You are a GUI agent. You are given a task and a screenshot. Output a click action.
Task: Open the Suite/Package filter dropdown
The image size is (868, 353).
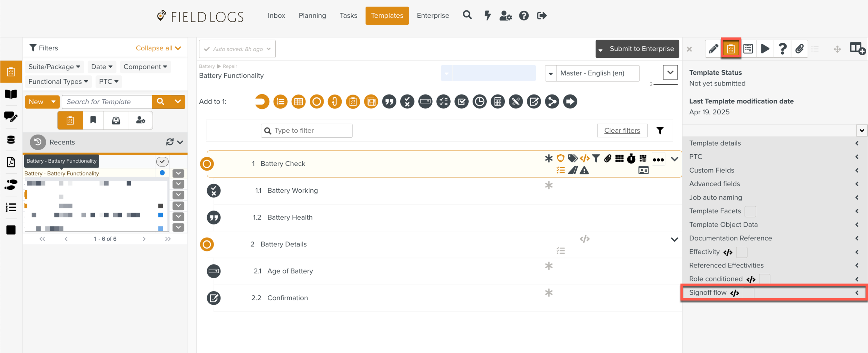point(54,67)
